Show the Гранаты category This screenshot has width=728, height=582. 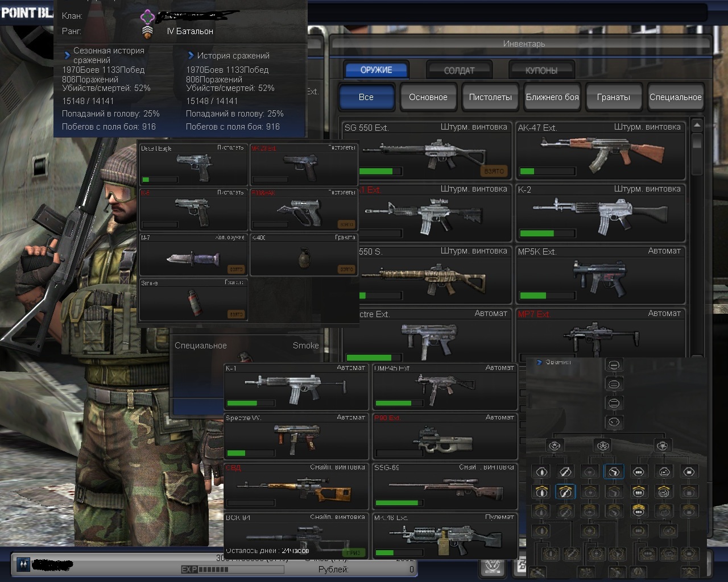click(614, 97)
